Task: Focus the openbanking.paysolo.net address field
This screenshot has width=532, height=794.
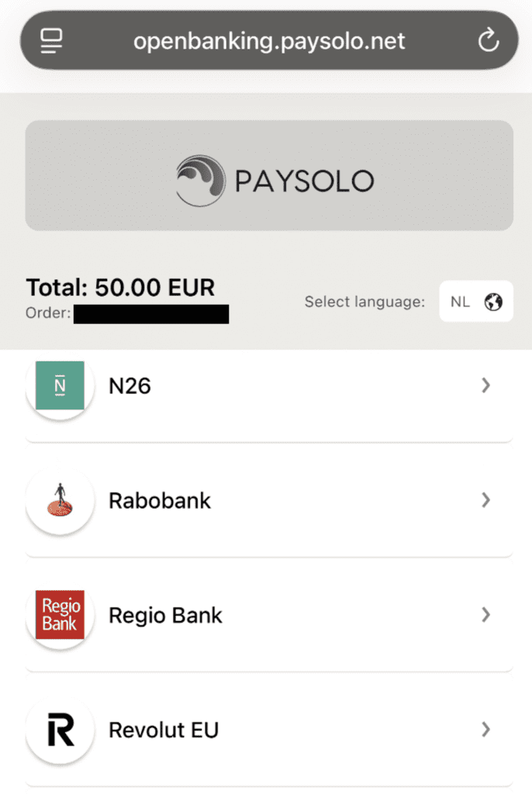Action: coord(269,41)
